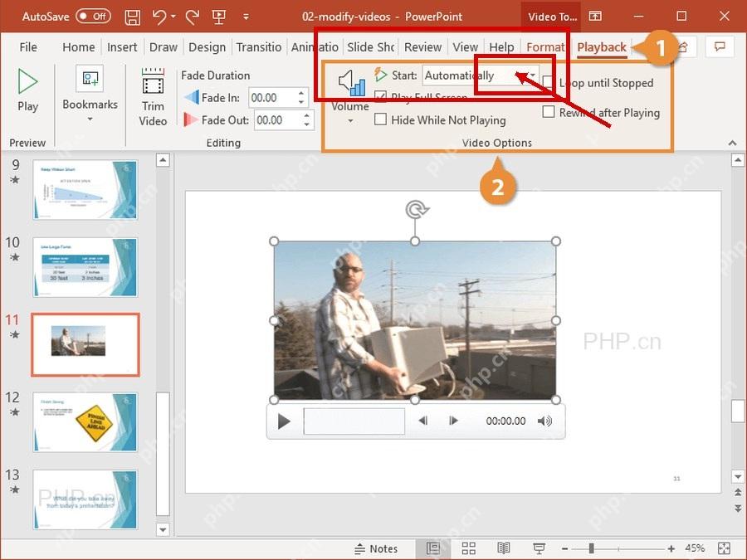
Task: Step the video backward one frame
Action: [x=422, y=421]
